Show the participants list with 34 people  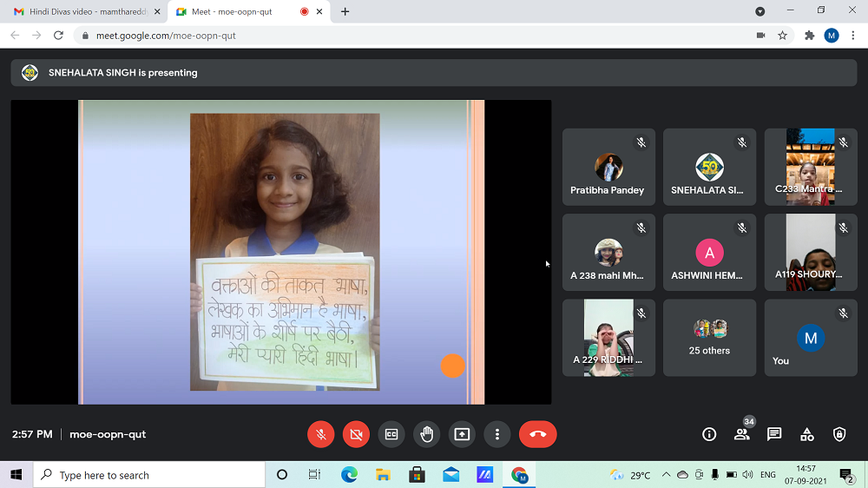[x=741, y=434]
